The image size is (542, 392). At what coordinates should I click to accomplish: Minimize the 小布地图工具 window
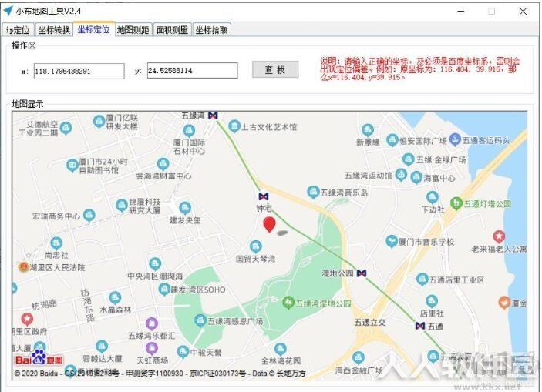[x=461, y=12]
